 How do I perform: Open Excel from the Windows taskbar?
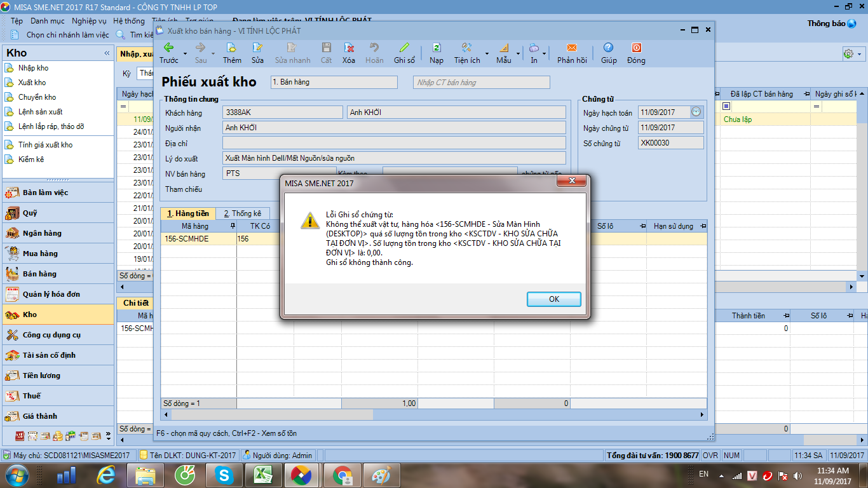(264, 475)
